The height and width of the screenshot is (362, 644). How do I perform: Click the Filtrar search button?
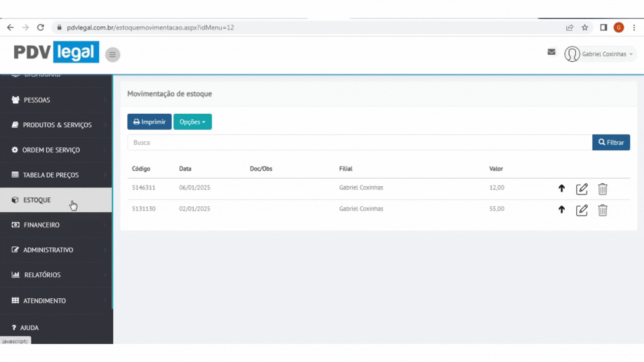611,143
